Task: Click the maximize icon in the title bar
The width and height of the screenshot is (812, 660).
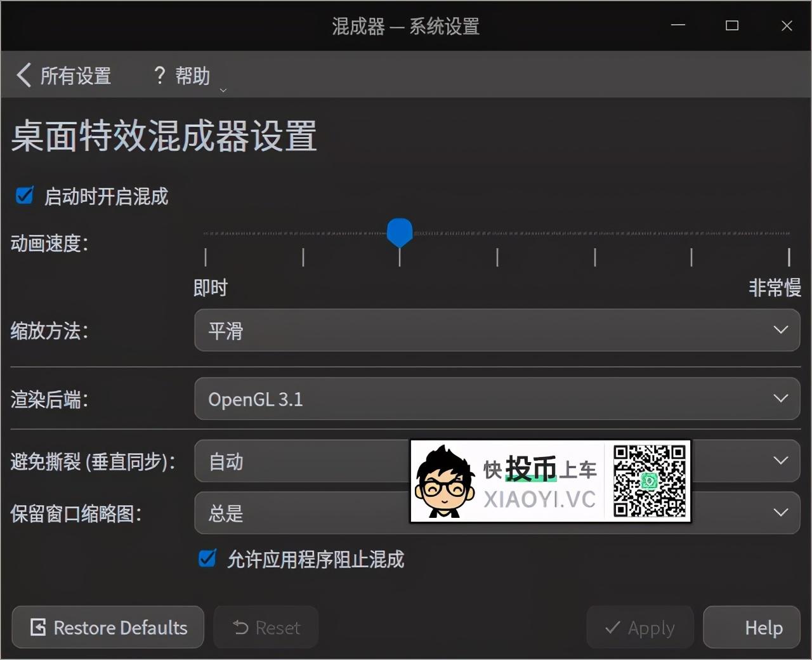Action: 732,25
